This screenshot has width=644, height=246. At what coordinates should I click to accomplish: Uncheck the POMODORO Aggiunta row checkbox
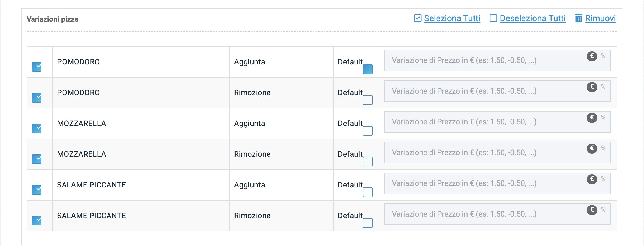tap(37, 67)
